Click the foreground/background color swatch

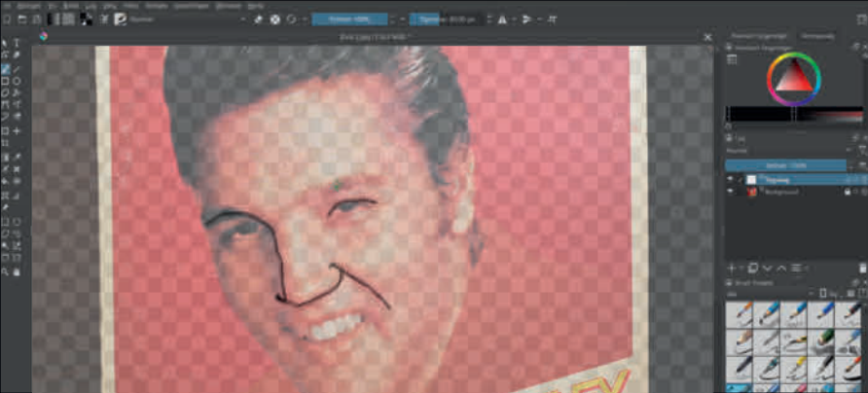pyautogui.click(x=87, y=19)
